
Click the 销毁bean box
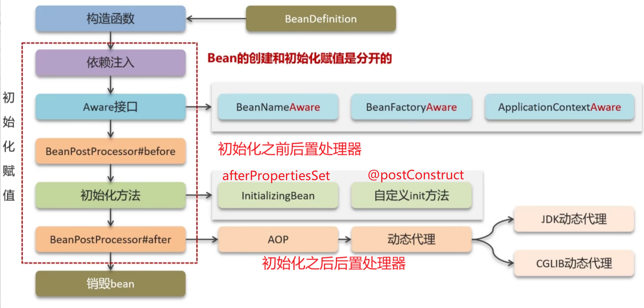tap(111, 284)
